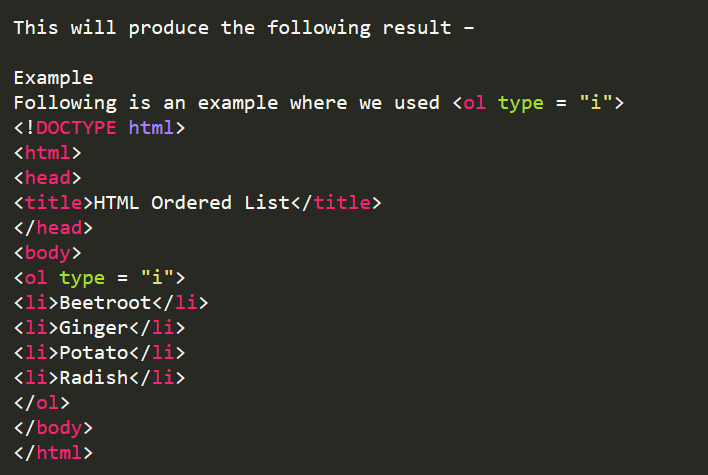708x475 pixels.
Task: Click the opening head tag
Action: click(47, 177)
